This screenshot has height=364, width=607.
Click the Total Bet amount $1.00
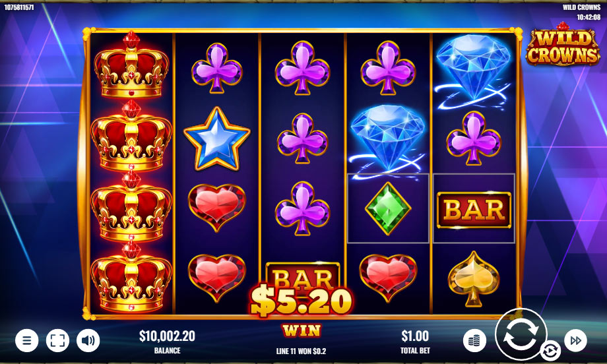[415, 336]
